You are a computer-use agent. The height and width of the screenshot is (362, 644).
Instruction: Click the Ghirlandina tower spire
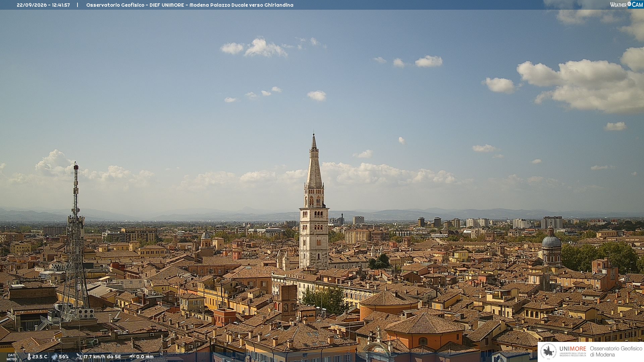(314, 161)
